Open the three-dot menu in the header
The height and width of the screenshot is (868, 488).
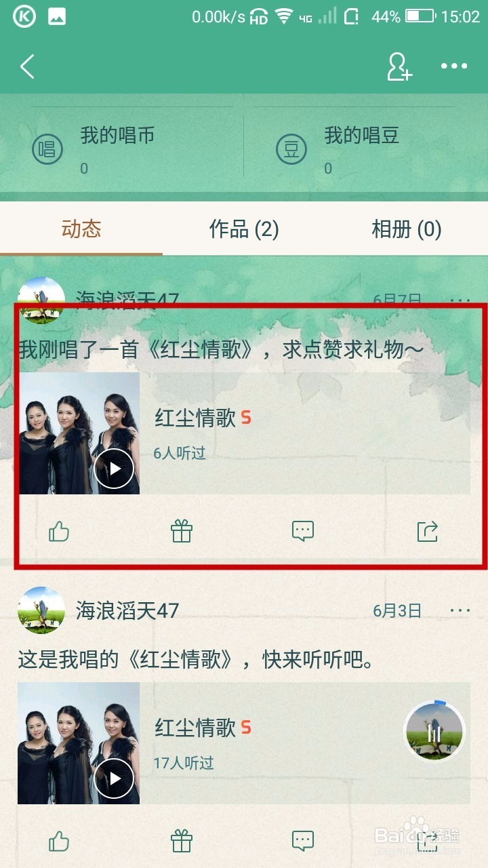click(x=454, y=66)
